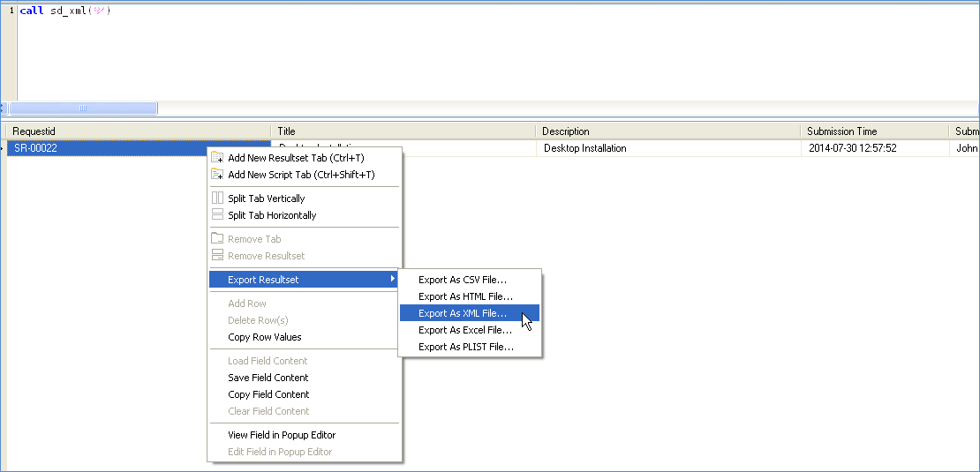Select Copy Field Content
980x472 pixels.
(268, 394)
